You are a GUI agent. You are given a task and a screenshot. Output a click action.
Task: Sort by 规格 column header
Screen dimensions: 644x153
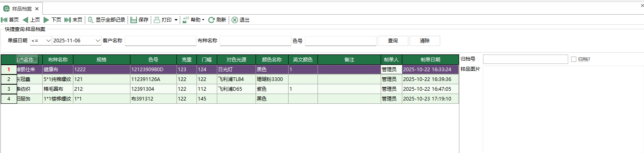tap(101, 59)
